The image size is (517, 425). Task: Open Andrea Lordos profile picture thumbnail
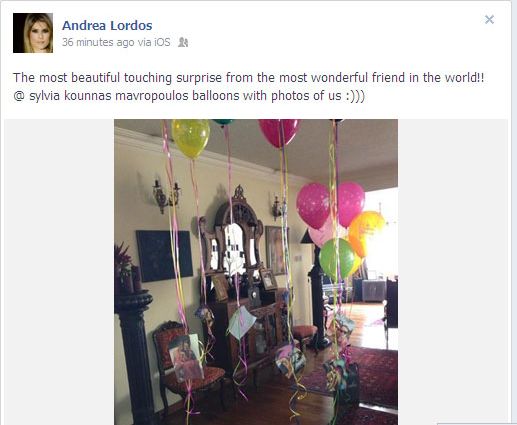point(33,33)
